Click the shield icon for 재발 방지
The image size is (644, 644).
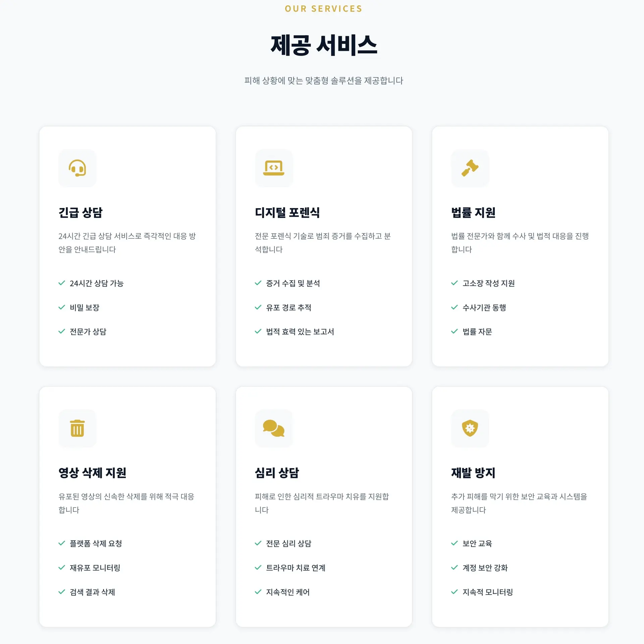pos(470,428)
